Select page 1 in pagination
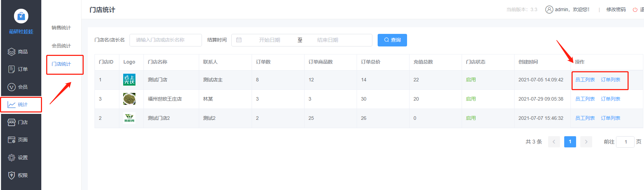Image resolution: width=644 pixels, height=190 pixels. pyautogui.click(x=570, y=141)
